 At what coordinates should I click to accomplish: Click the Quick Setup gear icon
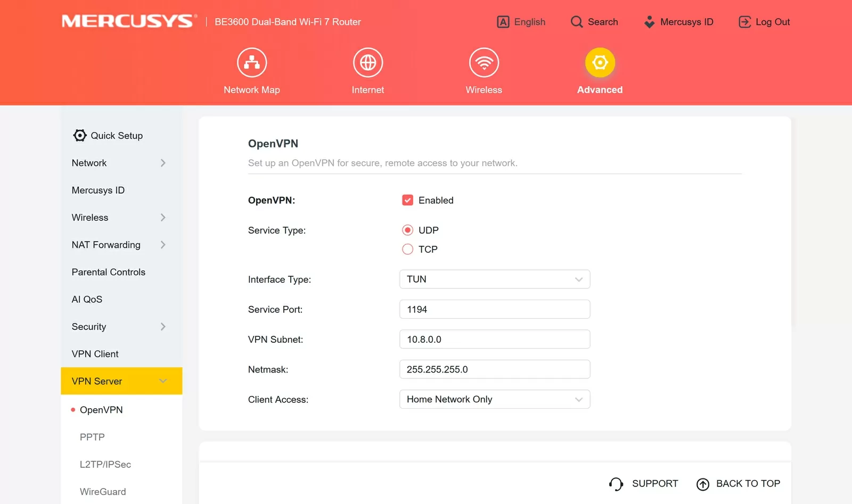click(x=80, y=136)
